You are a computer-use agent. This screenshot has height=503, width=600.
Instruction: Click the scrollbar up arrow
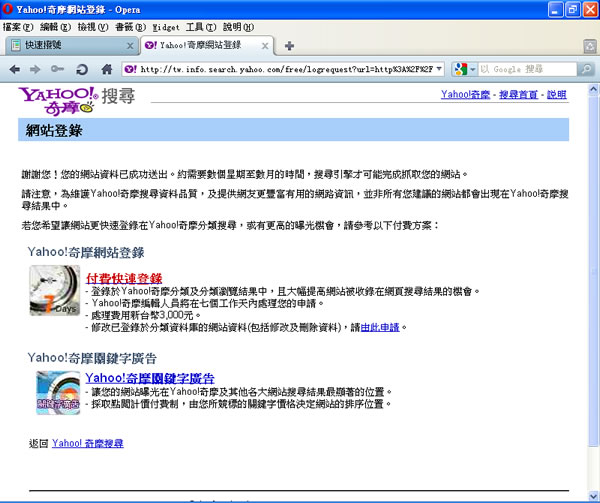593,90
